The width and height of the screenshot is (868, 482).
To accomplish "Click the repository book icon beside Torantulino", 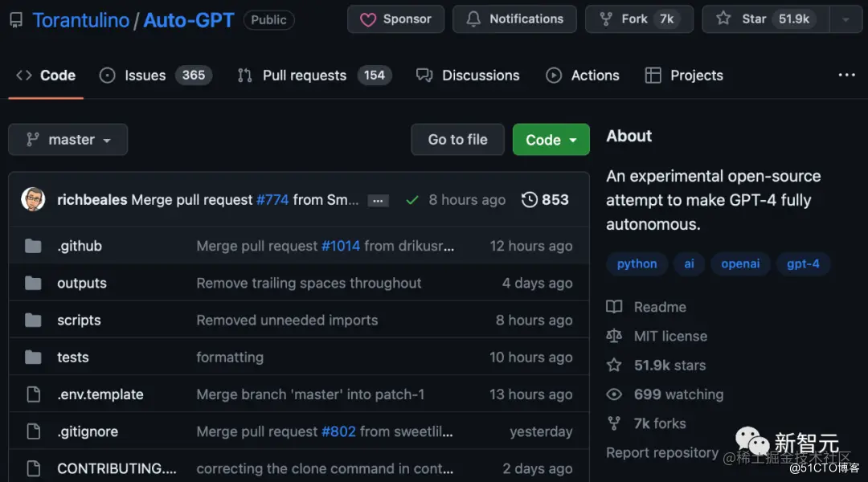I will (16, 20).
